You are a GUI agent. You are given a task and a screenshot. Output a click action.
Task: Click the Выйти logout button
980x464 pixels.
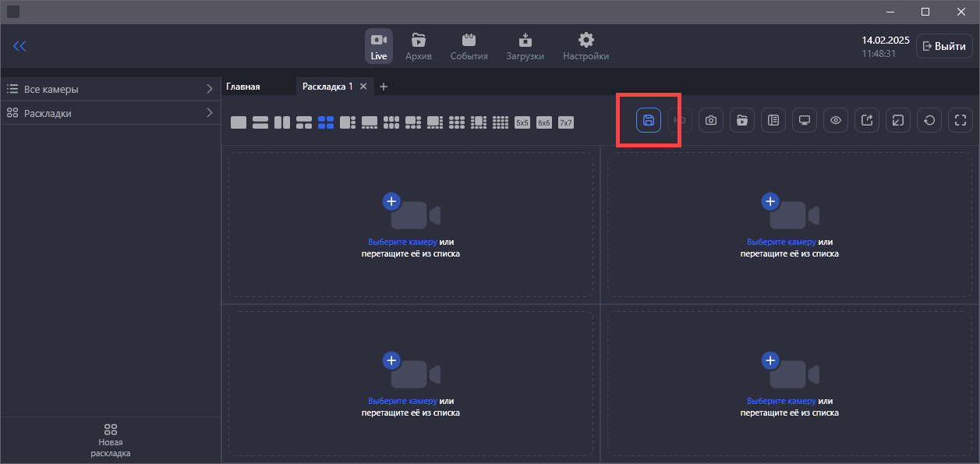pyautogui.click(x=944, y=46)
